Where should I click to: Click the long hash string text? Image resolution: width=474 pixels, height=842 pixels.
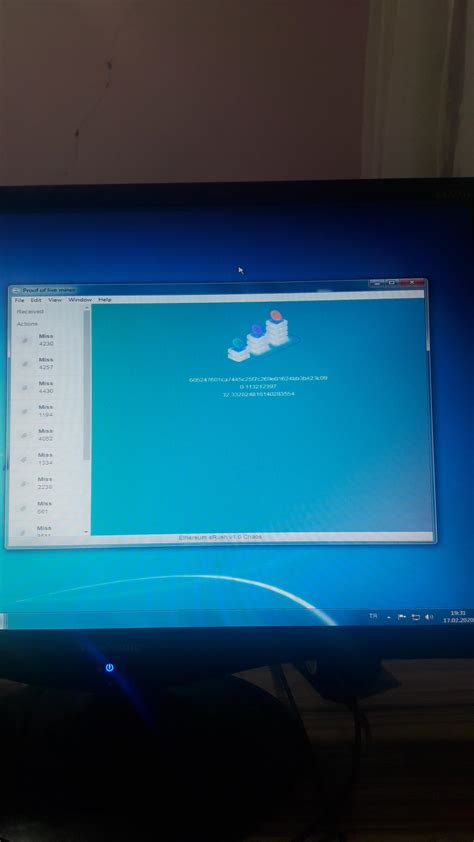click(258, 379)
